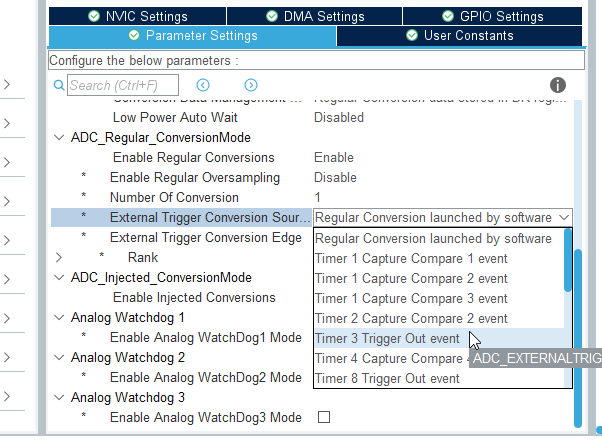Click the Disabled value of Low Power Auto Wait

point(339,117)
